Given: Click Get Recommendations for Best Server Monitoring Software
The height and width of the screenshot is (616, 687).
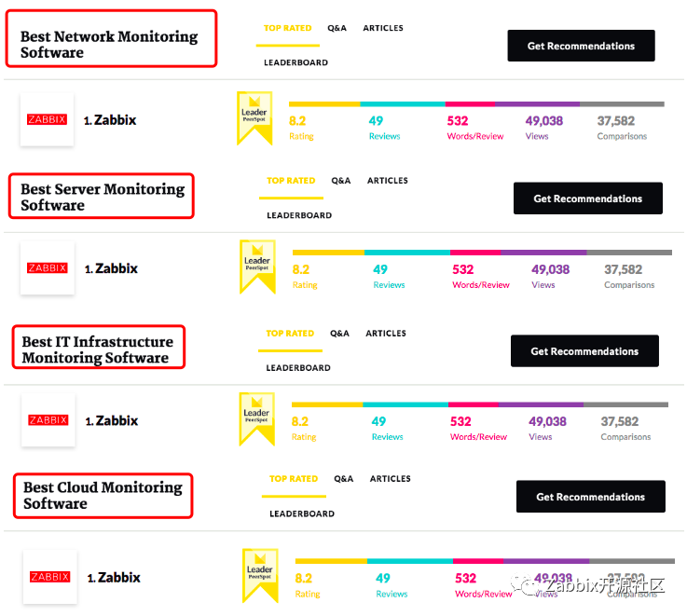Looking at the screenshot, I should (x=587, y=198).
